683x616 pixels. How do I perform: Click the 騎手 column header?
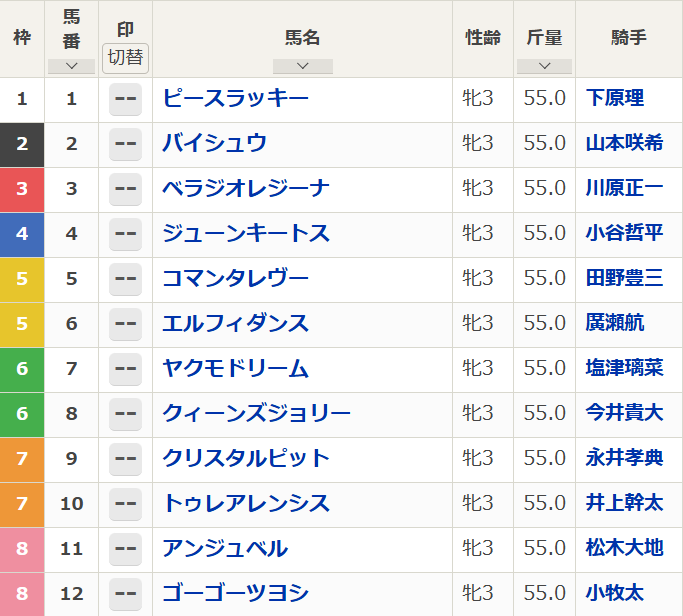tap(628, 38)
